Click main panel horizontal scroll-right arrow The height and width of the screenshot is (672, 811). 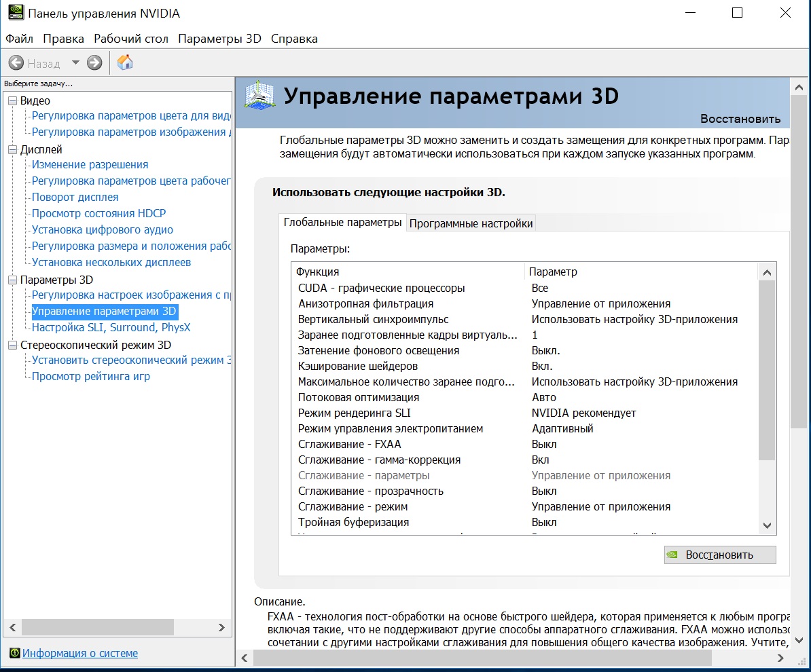coord(780,658)
